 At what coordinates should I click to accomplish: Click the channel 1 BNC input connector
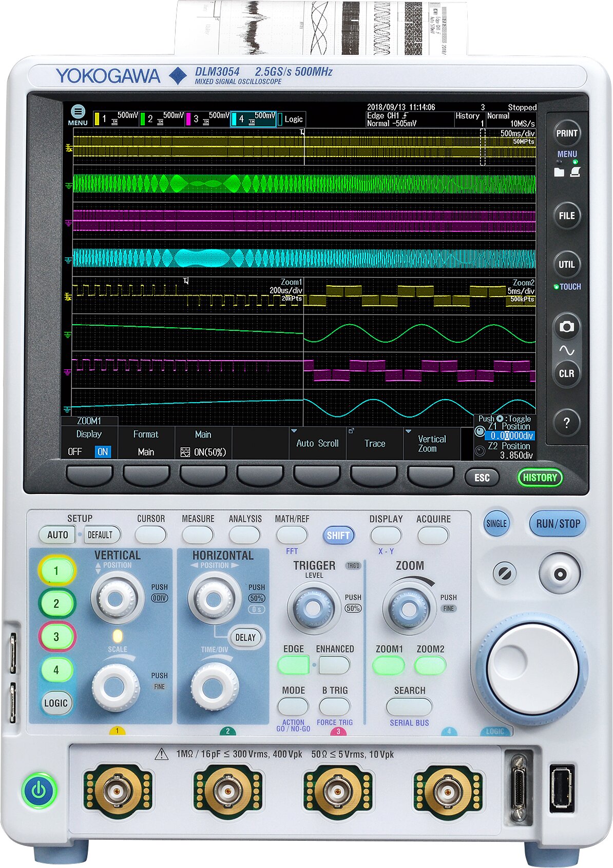[118, 791]
